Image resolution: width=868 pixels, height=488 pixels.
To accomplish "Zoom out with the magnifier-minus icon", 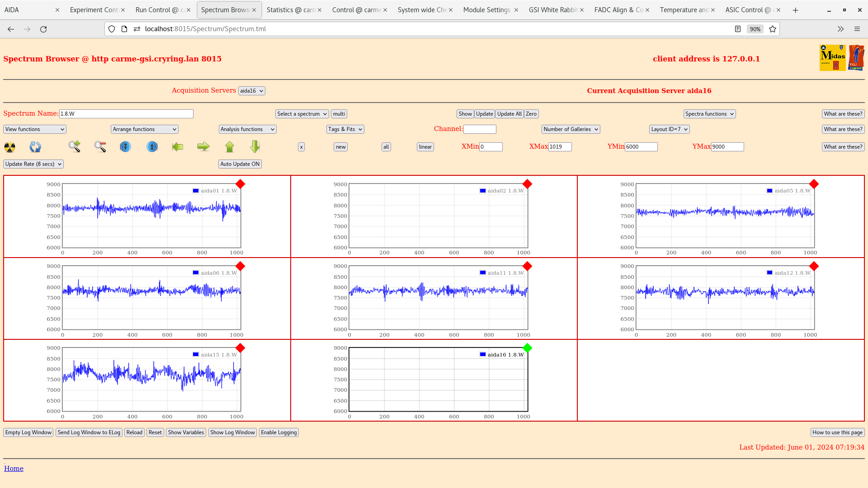I will click(100, 147).
